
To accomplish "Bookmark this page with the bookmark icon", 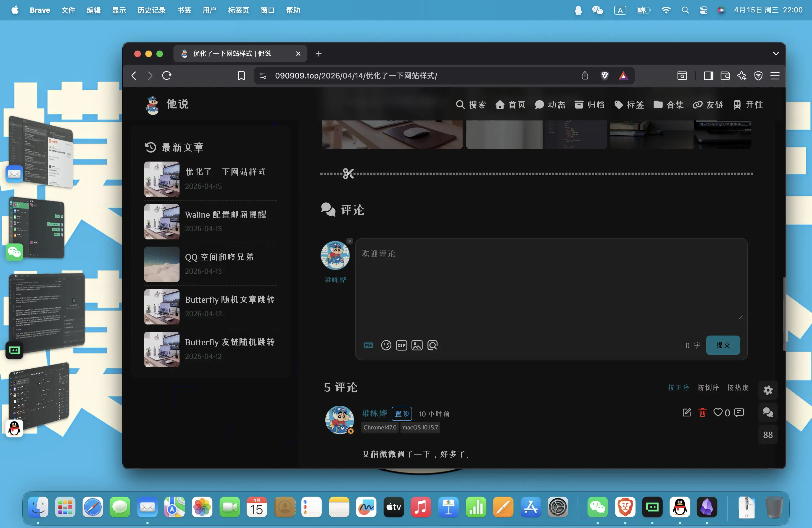I will coord(241,75).
